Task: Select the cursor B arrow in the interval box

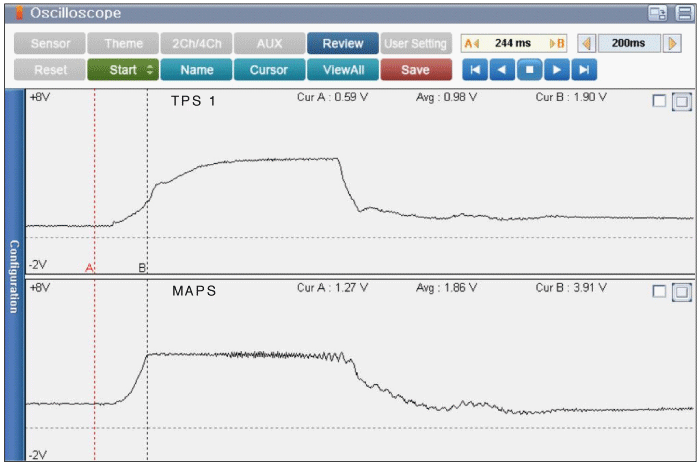Action: pos(557,43)
